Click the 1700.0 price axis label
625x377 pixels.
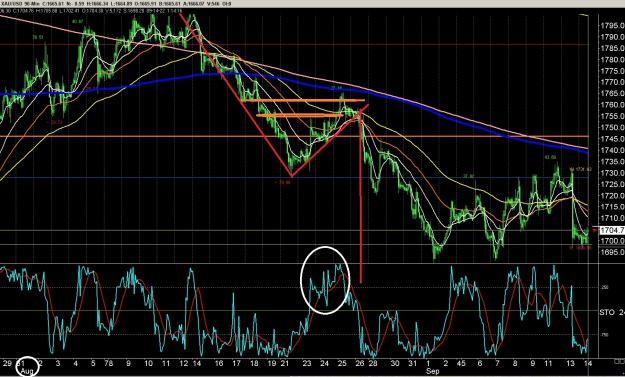(613, 241)
